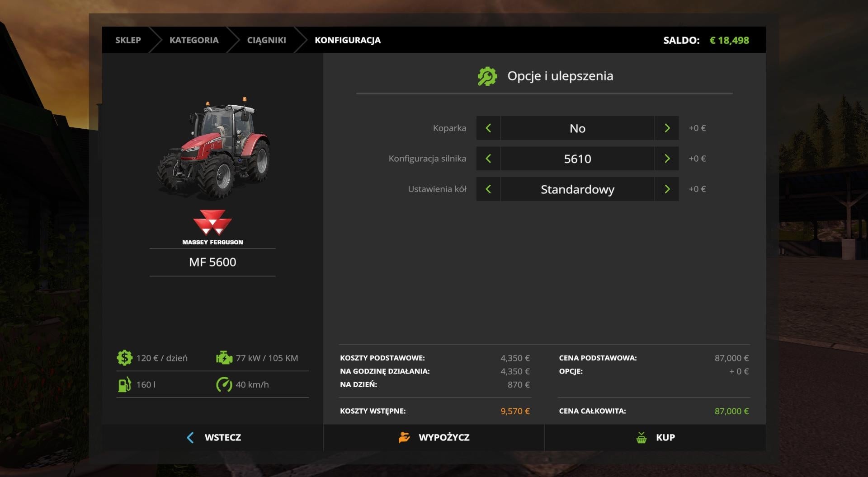The image size is (868, 477).
Task: Click the wrench gear Opcje i ulepszenia icon
Action: click(487, 76)
